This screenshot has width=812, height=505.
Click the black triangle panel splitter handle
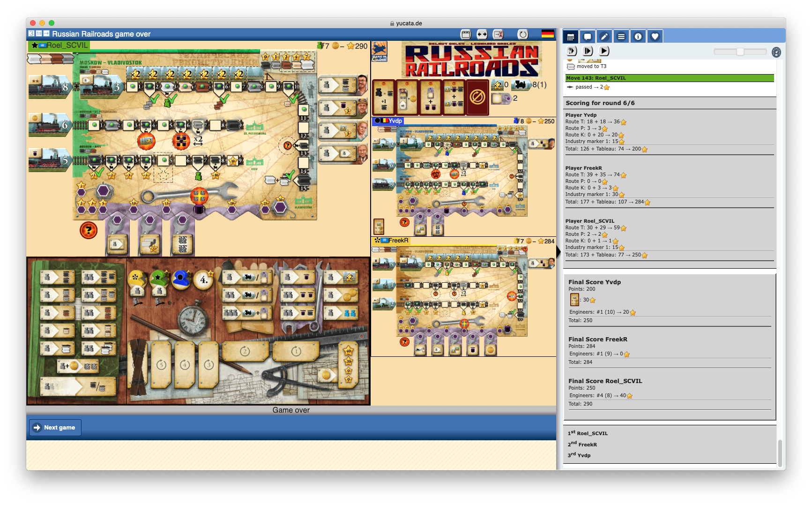[559, 252]
